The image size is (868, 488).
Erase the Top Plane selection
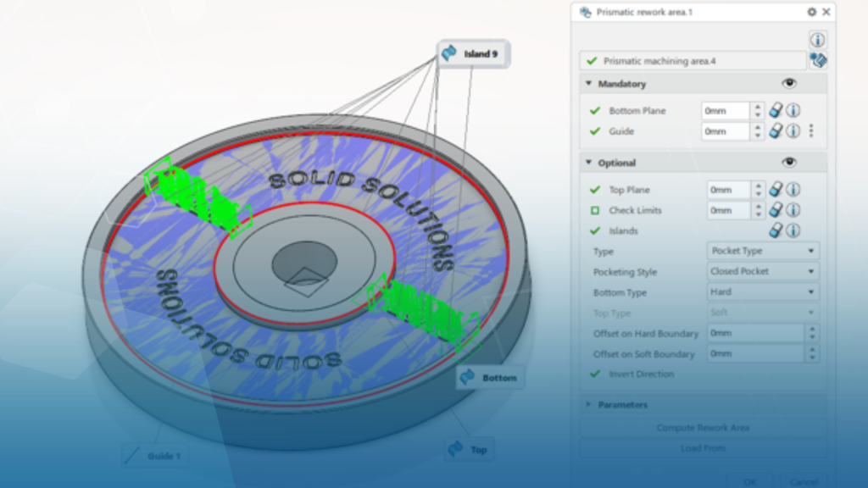coord(776,189)
